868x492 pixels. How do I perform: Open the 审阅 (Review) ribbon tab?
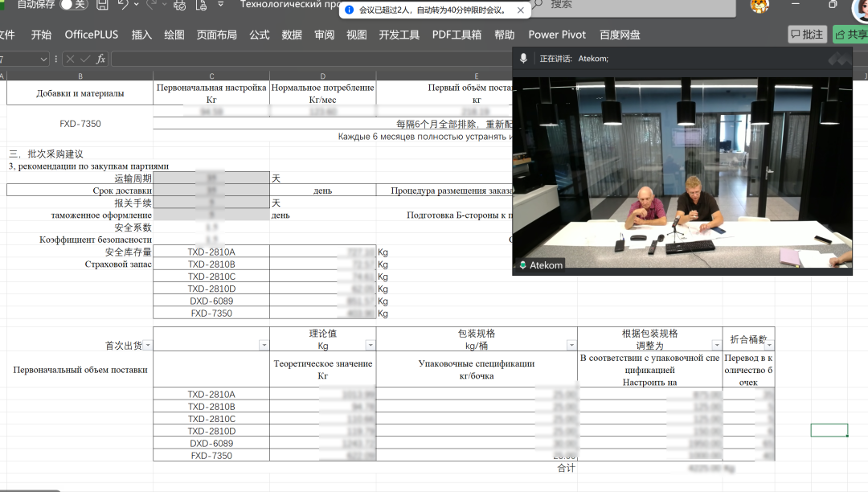[x=325, y=35]
